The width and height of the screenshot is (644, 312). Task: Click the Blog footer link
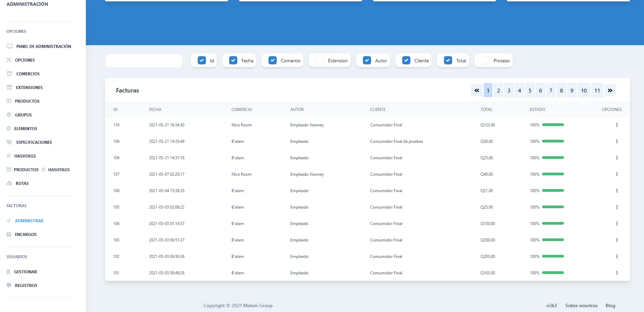coord(610,305)
